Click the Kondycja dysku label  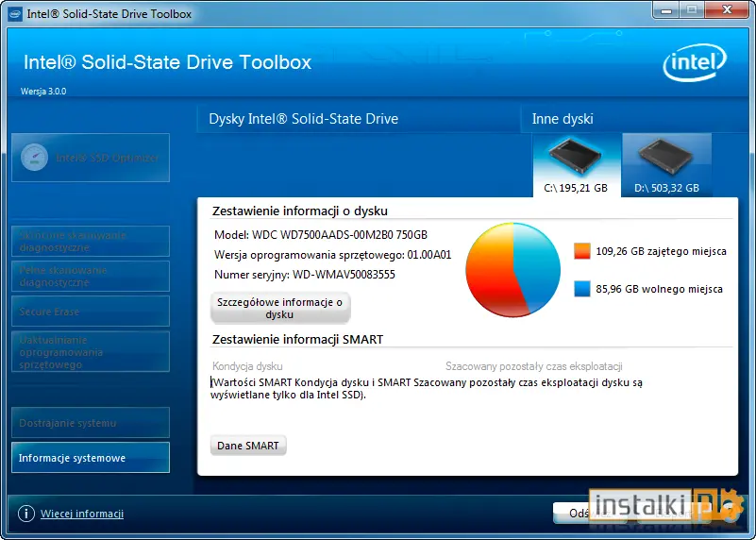pyautogui.click(x=247, y=366)
